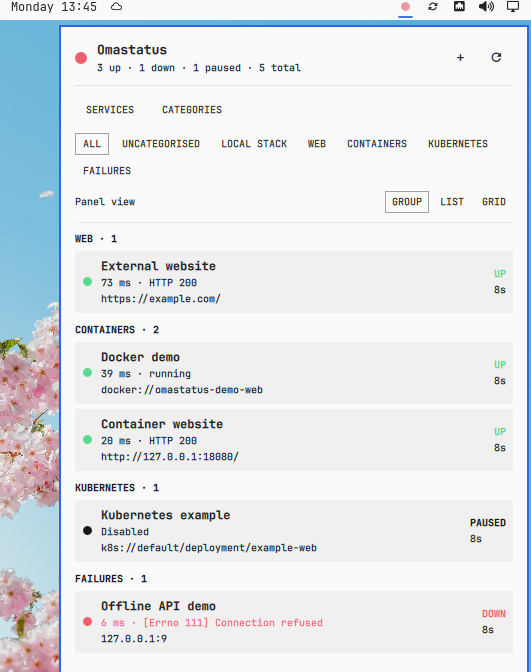The width and height of the screenshot is (531, 672).
Task: Click the WEB · 1 group header
Action: pos(96,239)
